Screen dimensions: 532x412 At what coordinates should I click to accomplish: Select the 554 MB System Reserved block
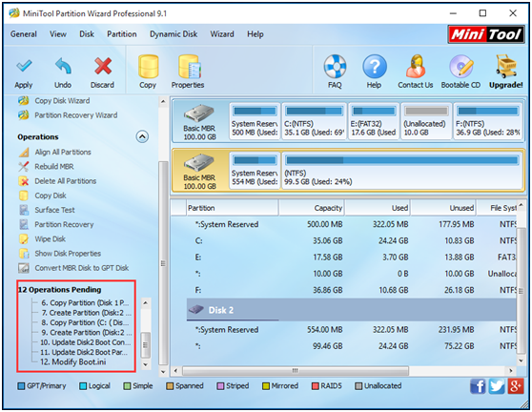coord(255,171)
